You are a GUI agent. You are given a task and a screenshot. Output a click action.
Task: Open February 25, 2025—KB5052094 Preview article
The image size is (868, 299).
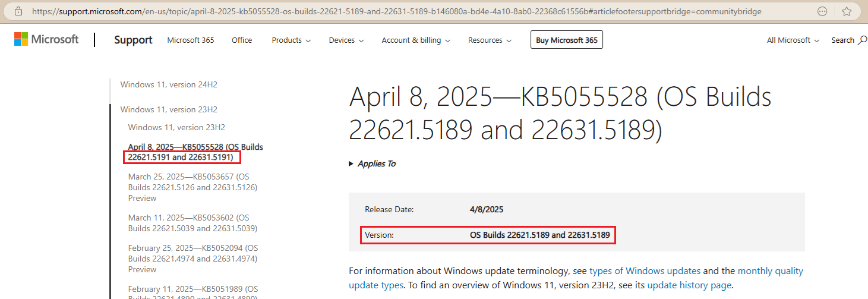tap(192, 259)
